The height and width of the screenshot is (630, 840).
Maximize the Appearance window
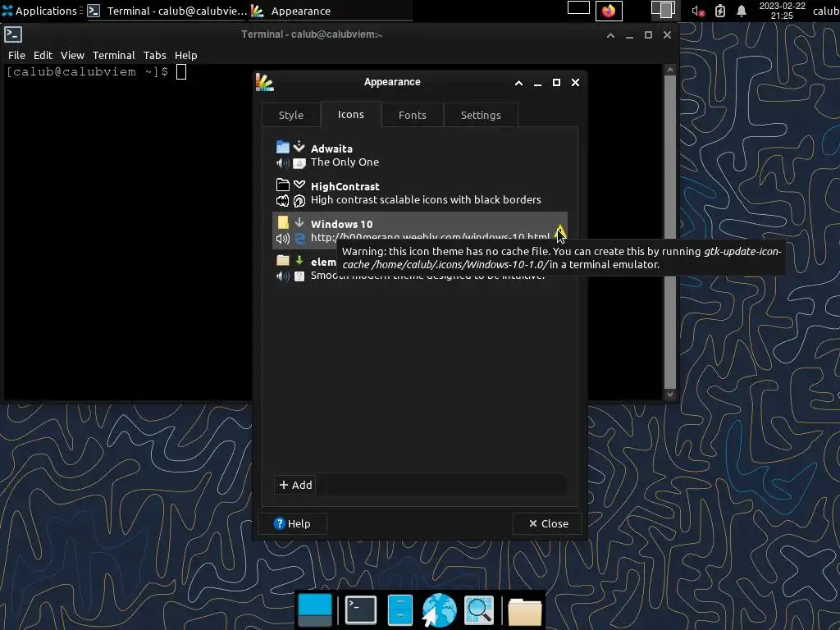[556, 83]
